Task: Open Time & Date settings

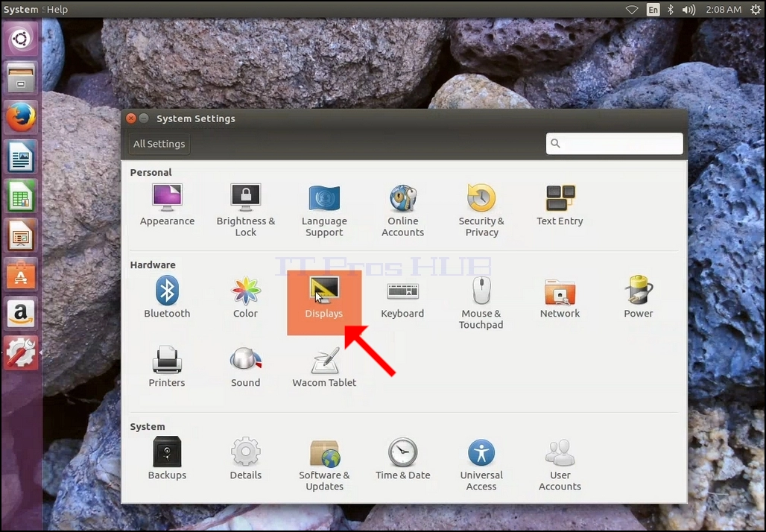Action: tap(403, 459)
